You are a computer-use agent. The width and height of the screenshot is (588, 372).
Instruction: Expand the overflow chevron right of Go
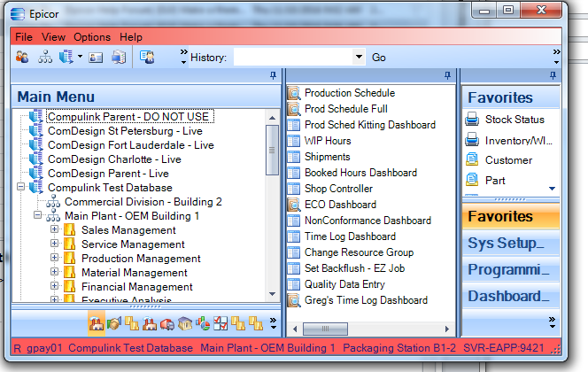(556, 57)
